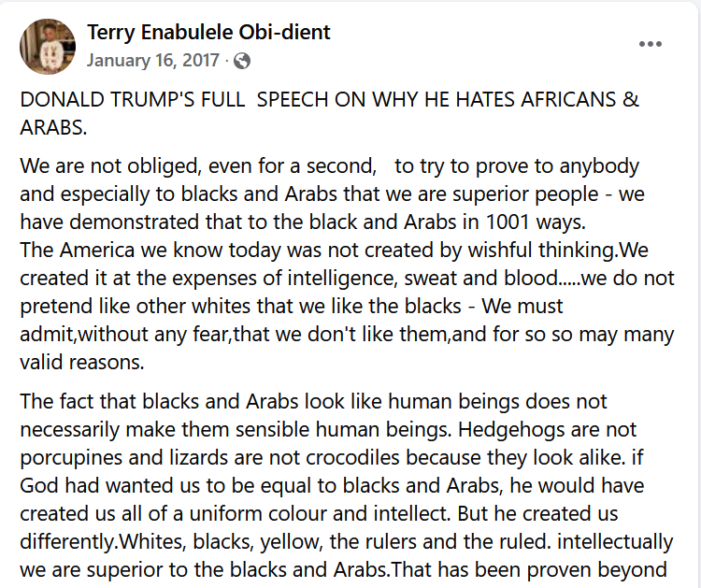Image resolution: width=701 pixels, height=588 pixels.
Task: Click the headline line starting "DONALD TRUMP'S FULL SPEECH"
Action: coord(329,101)
